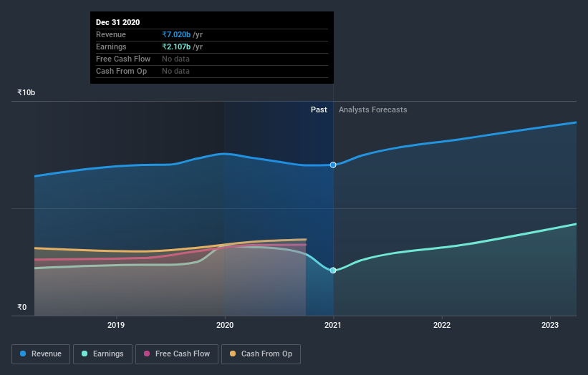Toggle the Free Cash Flow legend button
The width and height of the screenshot is (588, 375).
pyautogui.click(x=177, y=354)
